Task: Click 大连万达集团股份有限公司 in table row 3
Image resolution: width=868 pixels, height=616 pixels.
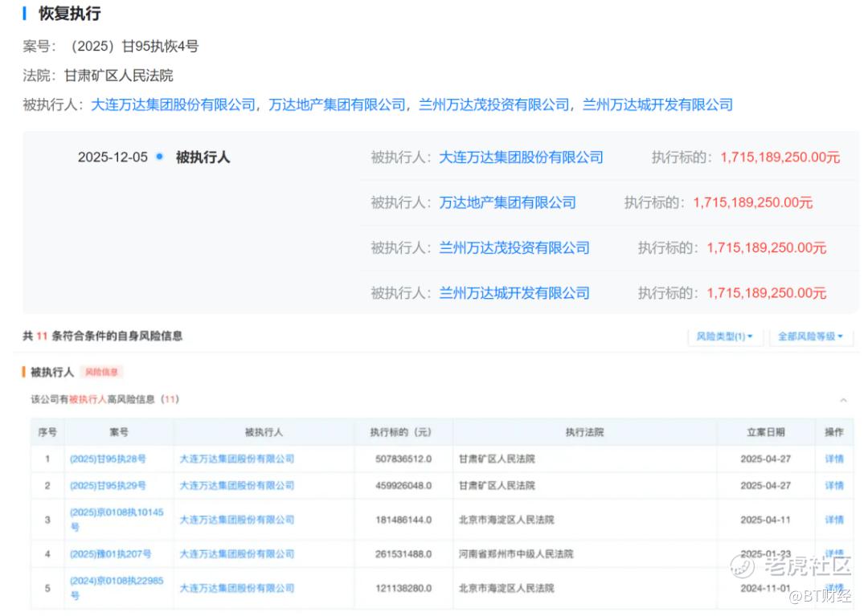Action: (x=237, y=520)
